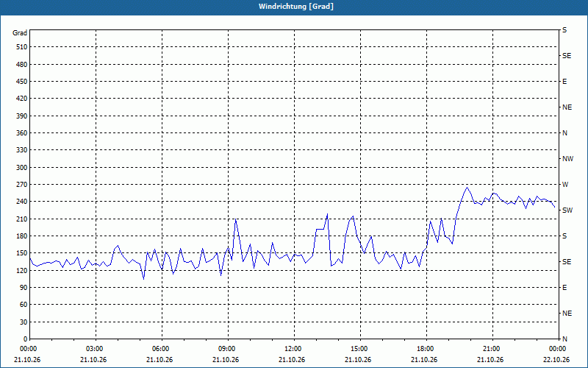The width and height of the screenshot is (588, 368).
Task: Click the 21:00 time axis label
Action: [x=491, y=349]
